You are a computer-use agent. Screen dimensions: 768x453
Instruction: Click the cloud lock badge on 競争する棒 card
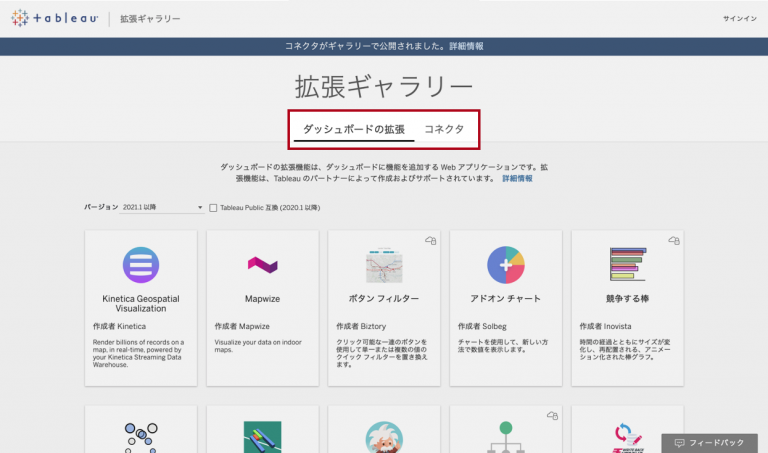click(x=674, y=240)
